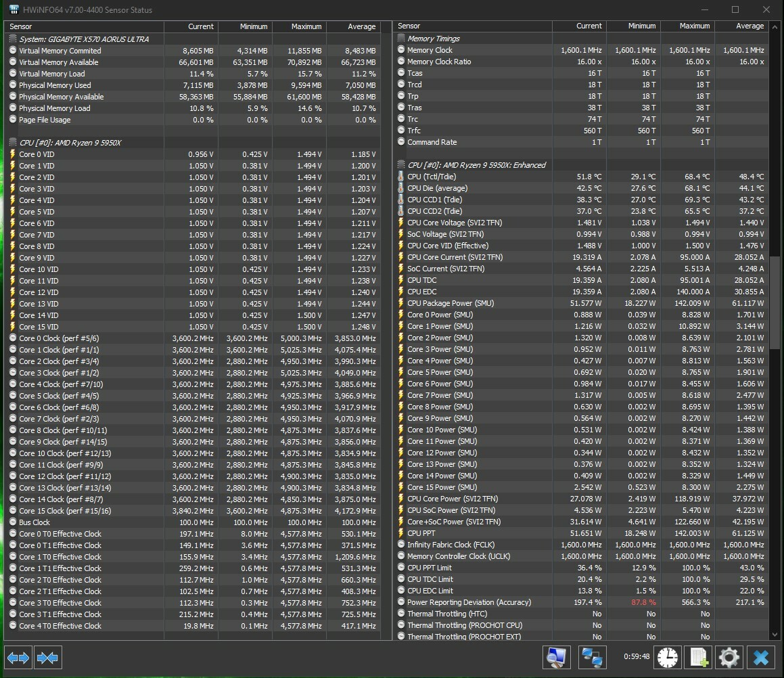
Task: Click the HWiNFO64 title bar app icon
Action: [14, 9]
